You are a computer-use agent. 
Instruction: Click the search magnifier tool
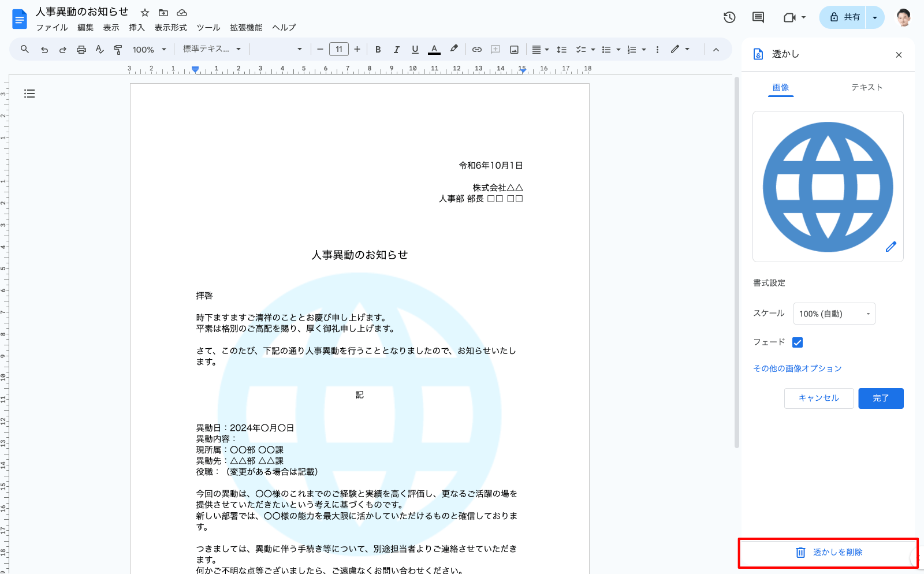coord(25,50)
